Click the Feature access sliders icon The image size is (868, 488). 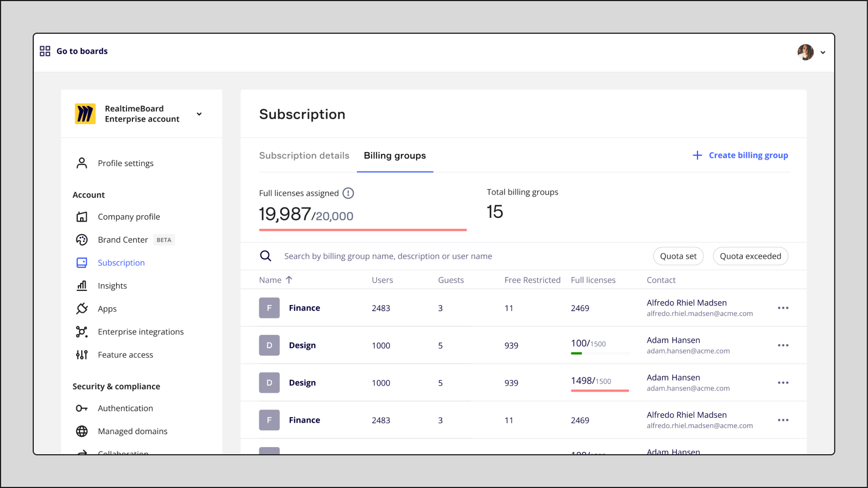(x=82, y=355)
